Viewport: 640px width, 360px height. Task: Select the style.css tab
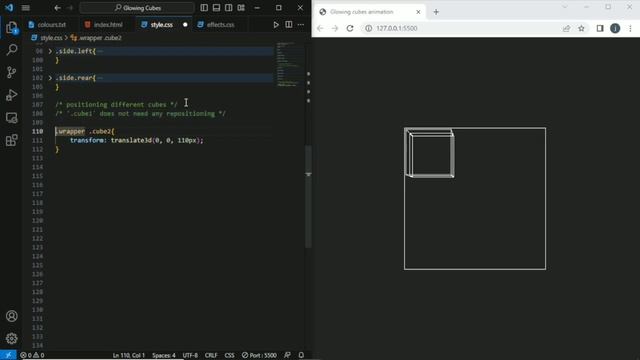coord(162,25)
